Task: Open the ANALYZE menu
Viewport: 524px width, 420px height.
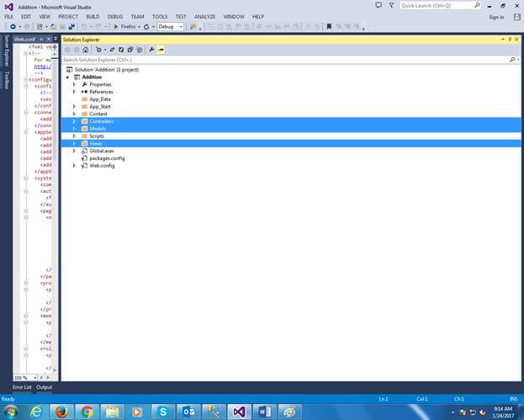Action: click(205, 17)
